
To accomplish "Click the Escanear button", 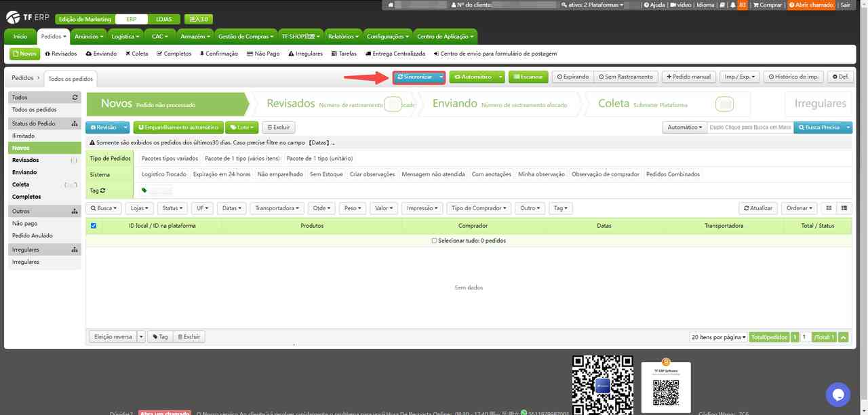I will pyautogui.click(x=528, y=77).
